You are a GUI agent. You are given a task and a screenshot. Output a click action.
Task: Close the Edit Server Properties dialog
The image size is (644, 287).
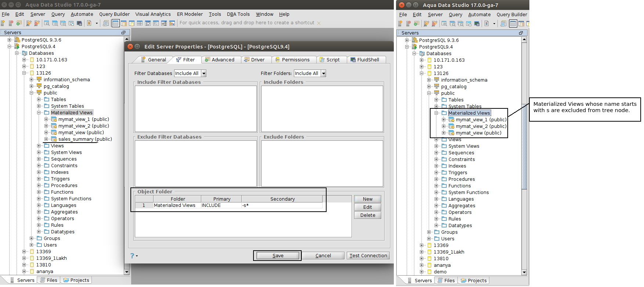(x=130, y=47)
